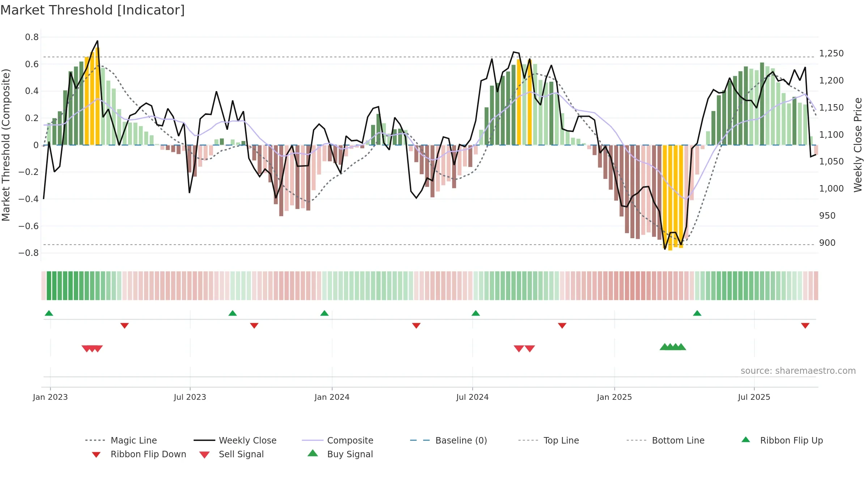Screen dimensions: 868x488
Task: Click the 1,100 price axis label
Action: pyautogui.click(x=831, y=135)
